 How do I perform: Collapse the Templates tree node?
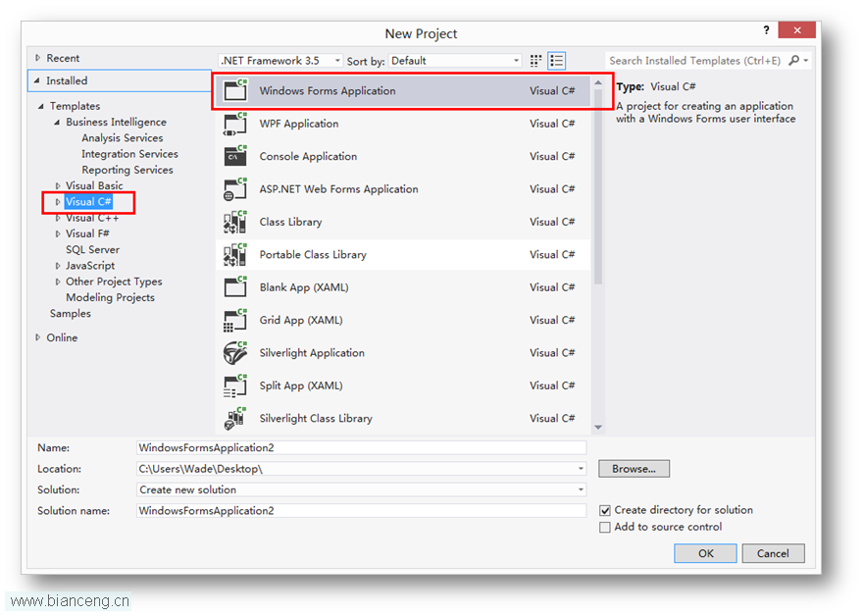tap(41, 106)
